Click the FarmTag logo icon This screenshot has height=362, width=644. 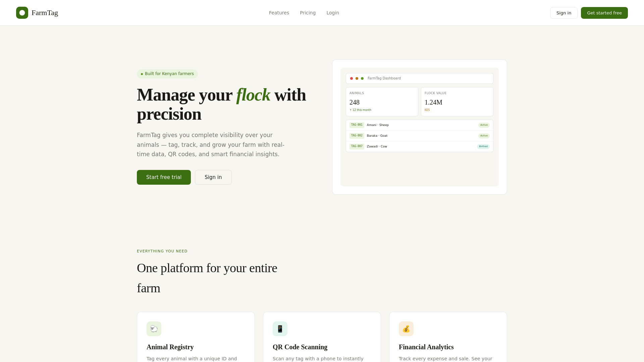point(22,13)
